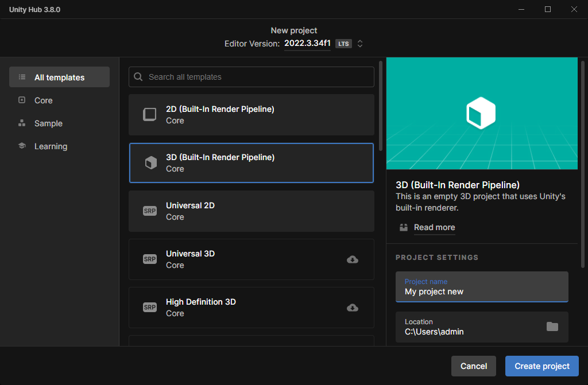Click the Core category icon
The image size is (588, 385).
coord(22,100)
